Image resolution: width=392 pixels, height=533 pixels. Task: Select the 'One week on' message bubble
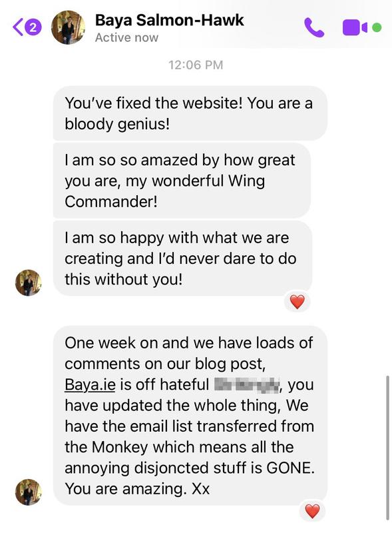pos(190,415)
